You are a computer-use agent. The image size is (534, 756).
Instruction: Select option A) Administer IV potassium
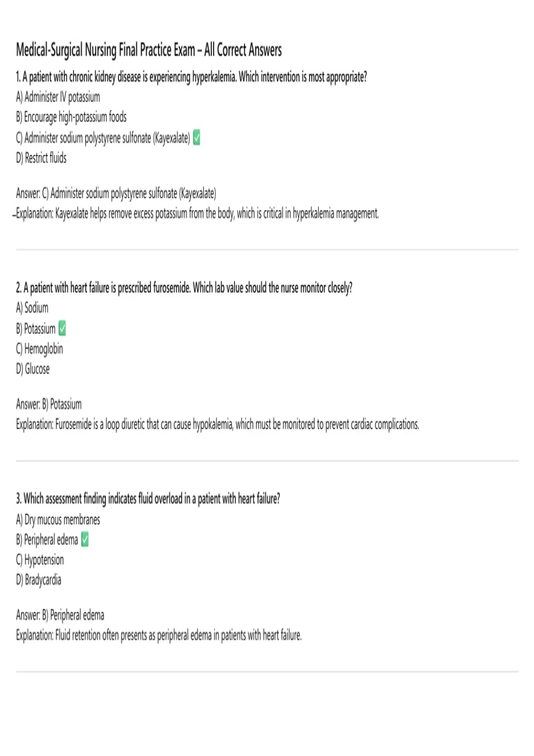58,97
